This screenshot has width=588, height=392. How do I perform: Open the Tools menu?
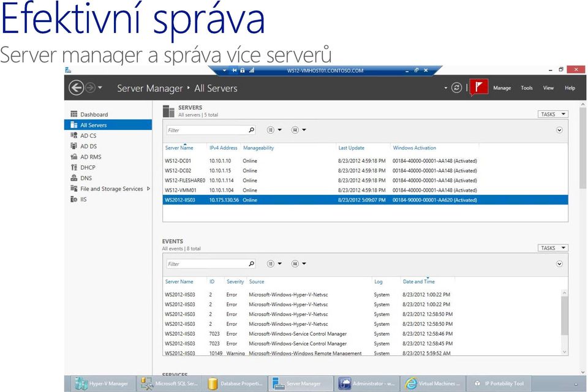(527, 88)
